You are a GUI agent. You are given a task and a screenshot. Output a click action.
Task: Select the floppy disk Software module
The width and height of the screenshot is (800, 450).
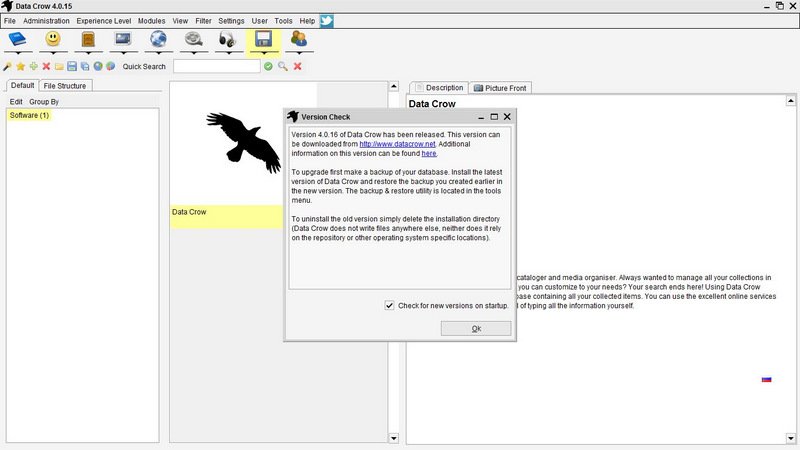263,39
